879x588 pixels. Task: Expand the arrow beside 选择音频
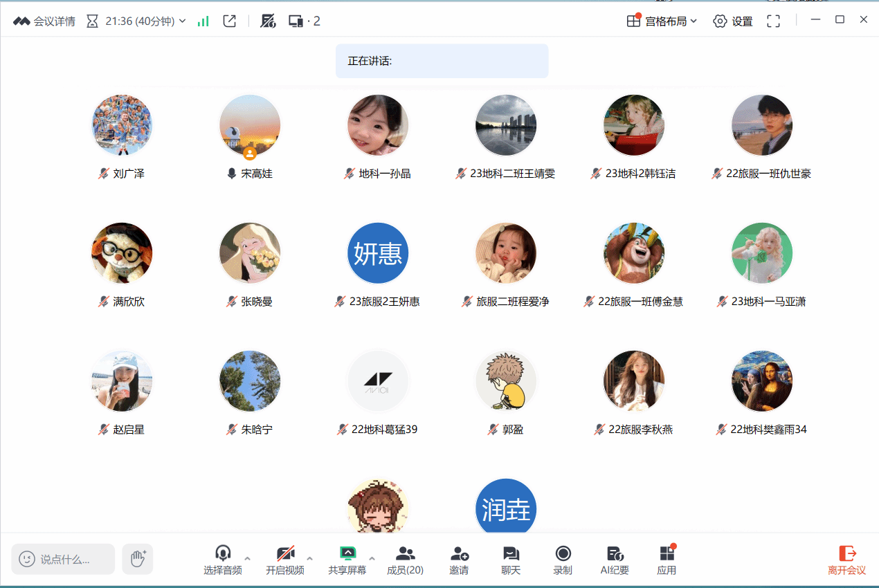tap(248, 558)
